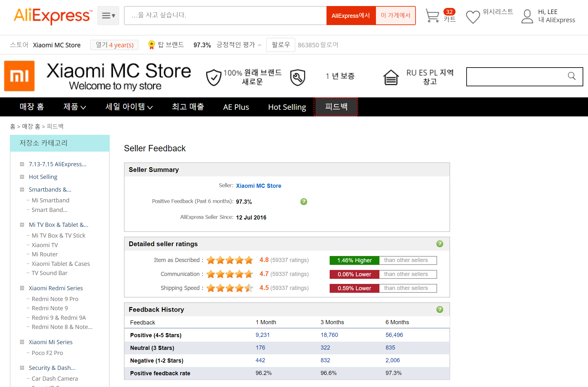Focus the main AliExpress search field

click(225, 15)
